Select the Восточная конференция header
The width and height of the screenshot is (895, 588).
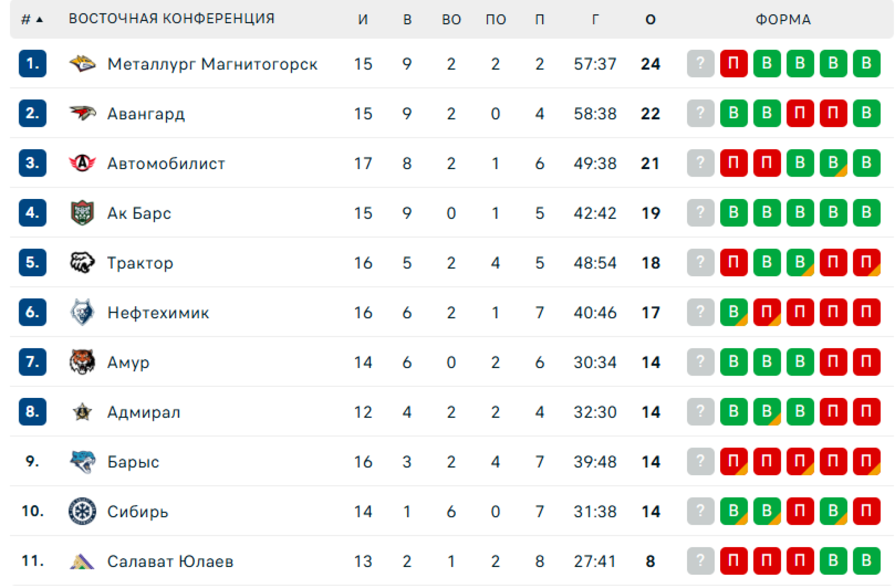(x=172, y=19)
